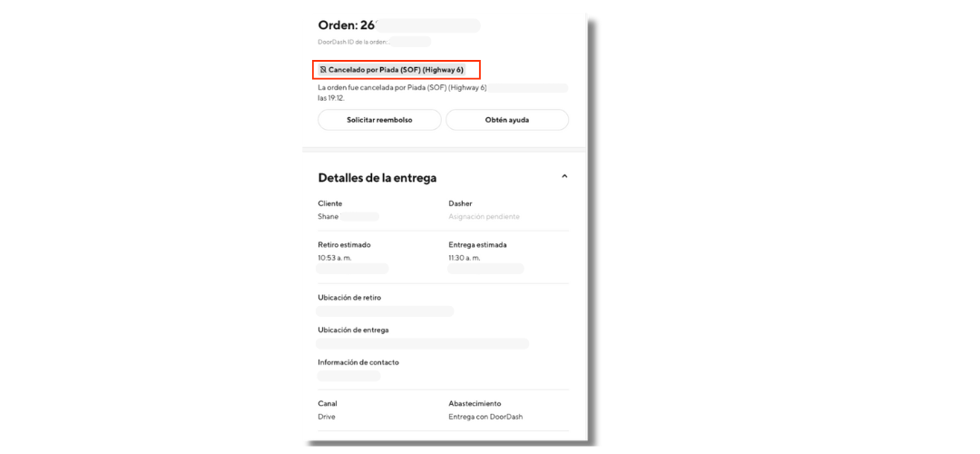Select the Ubicación de retiro label

click(349, 298)
